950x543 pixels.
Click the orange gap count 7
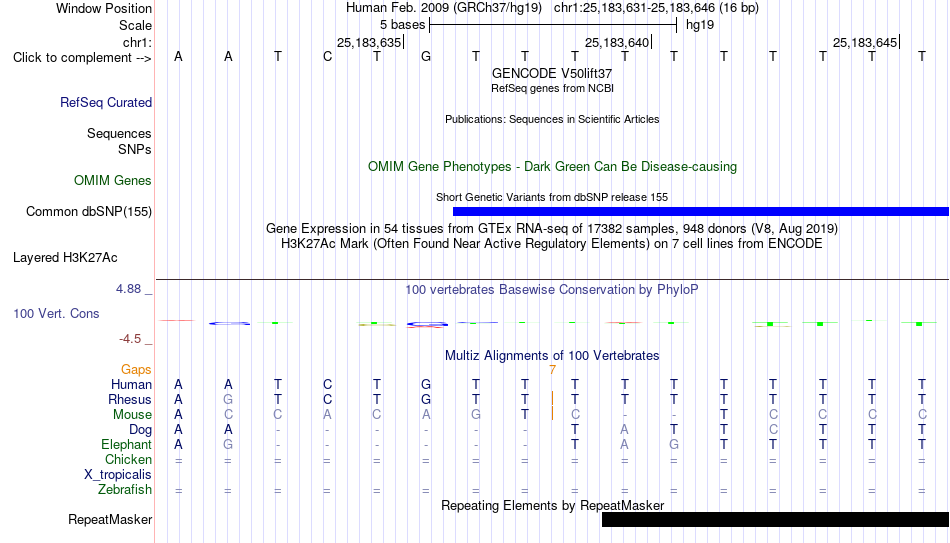(x=553, y=370)
